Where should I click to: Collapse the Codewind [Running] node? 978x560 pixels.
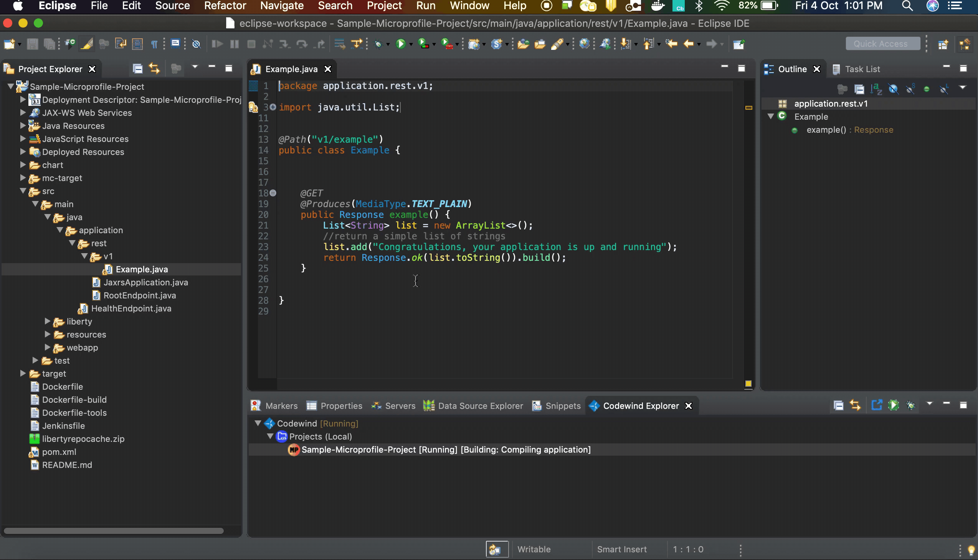coord(258,423)
